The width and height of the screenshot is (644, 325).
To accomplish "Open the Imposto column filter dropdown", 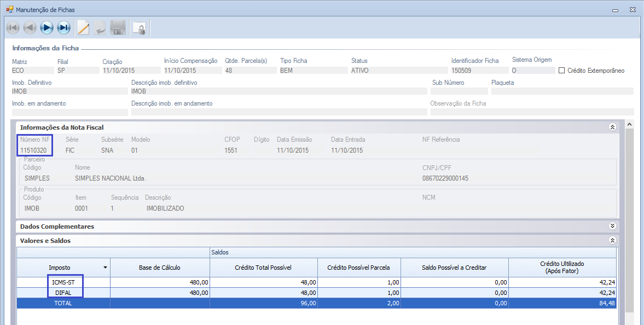I will pos(105,268).
